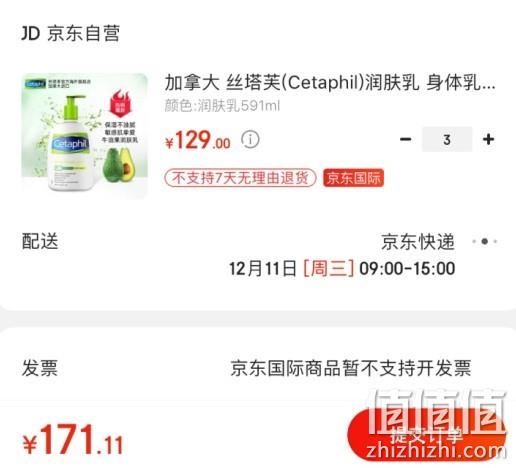
Task: Tap the 京东国际 red badge
Action: pyautogui.click(x=353, y=178)
